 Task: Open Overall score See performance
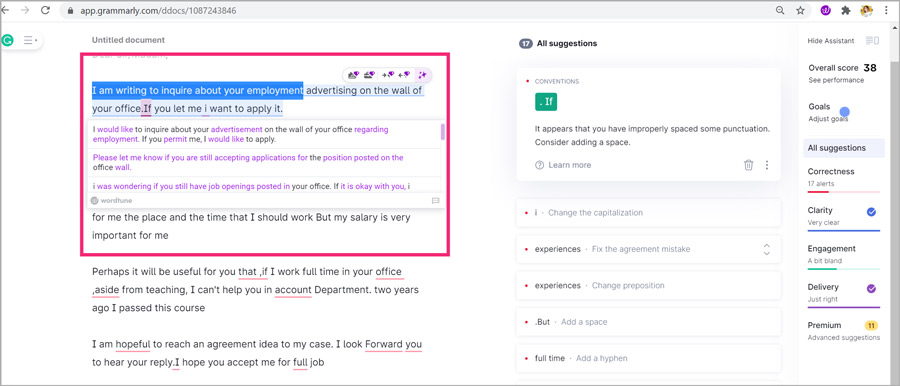click(842, 73)
